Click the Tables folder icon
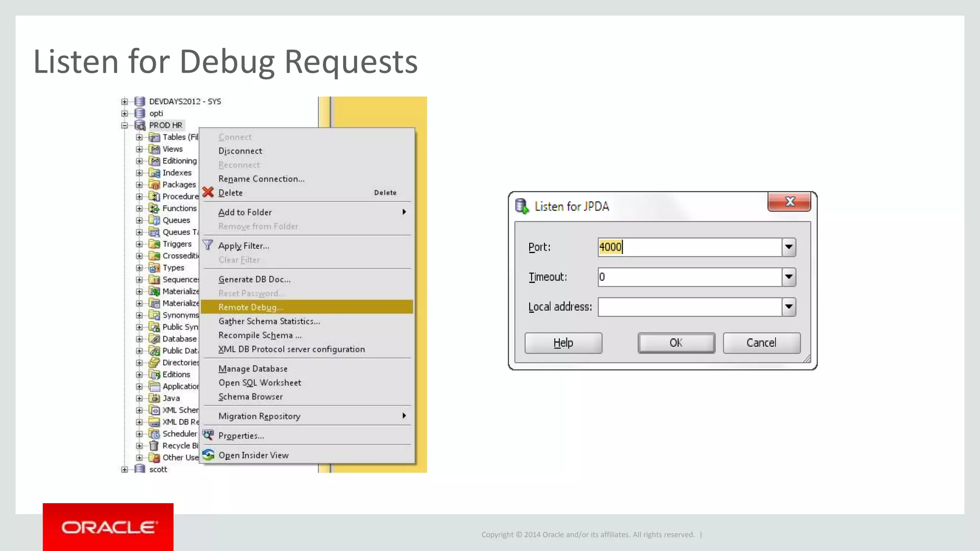This screenshot has height=551, width=980. coord(154,137)
